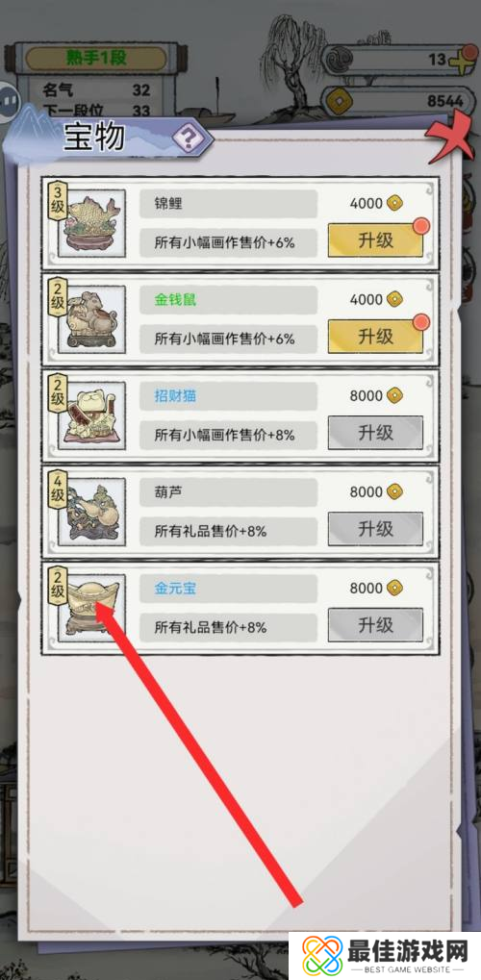Viewport: 481px width, 980px height.
Task: Tap the coin icon beside 8544
Action: 342,100
